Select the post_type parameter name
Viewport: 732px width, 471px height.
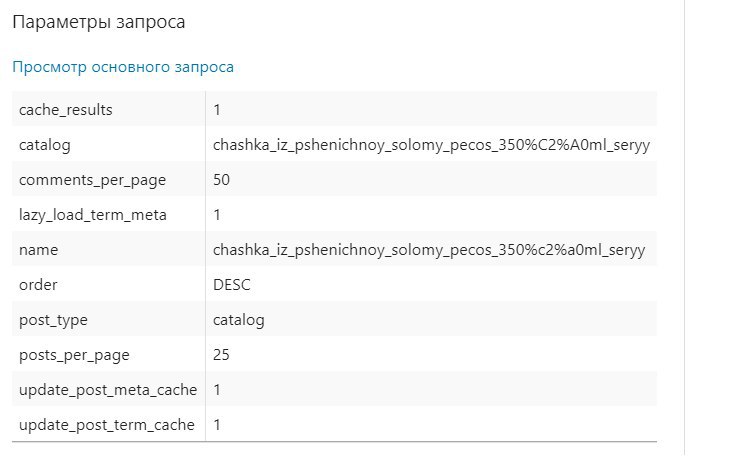54,320
